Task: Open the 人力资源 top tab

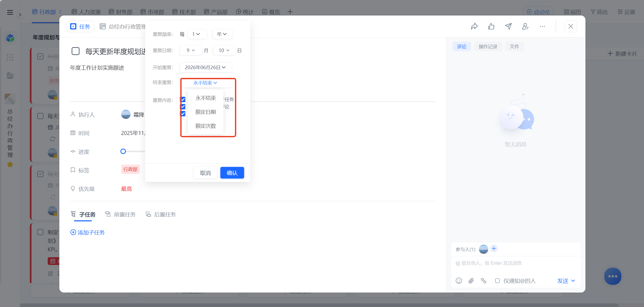Action: 86,12
